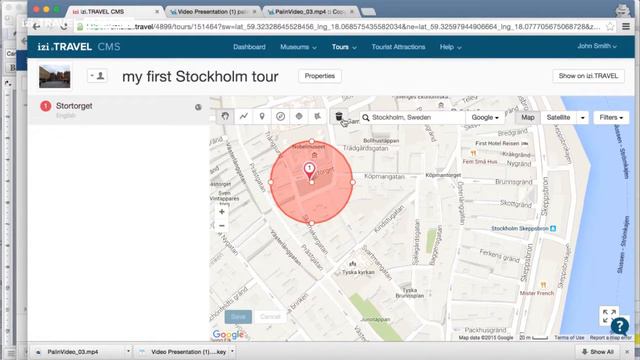The width and height of the screenshot is (640, 360).
Task: Open the Google map provider dropdown
Action: [x=485, y=118]
